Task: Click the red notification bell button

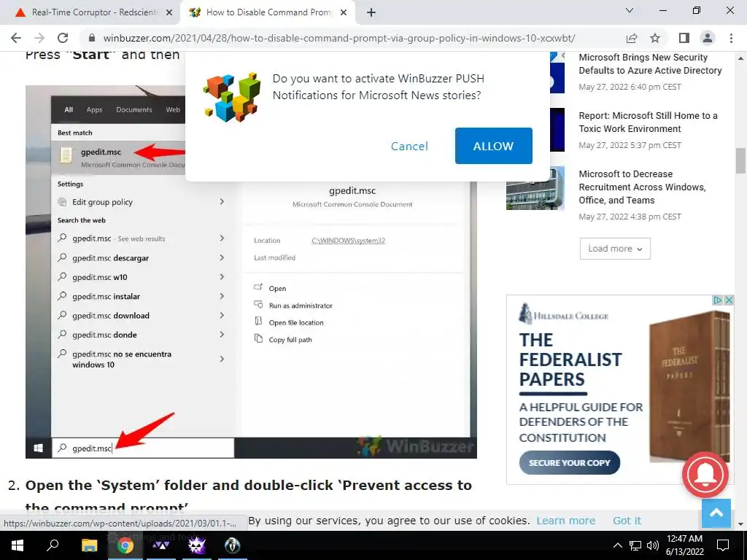Action: point(705,475)
